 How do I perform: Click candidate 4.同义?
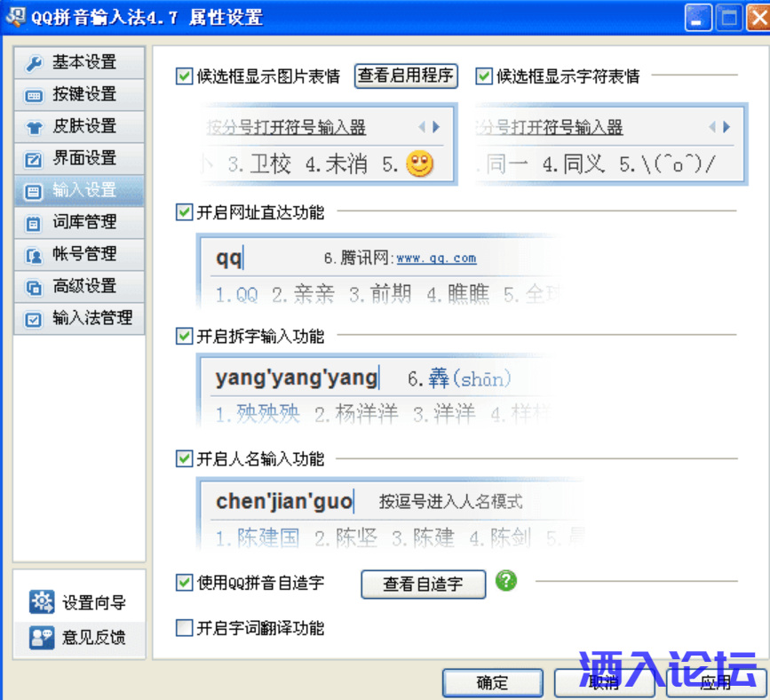coord(574,164)
